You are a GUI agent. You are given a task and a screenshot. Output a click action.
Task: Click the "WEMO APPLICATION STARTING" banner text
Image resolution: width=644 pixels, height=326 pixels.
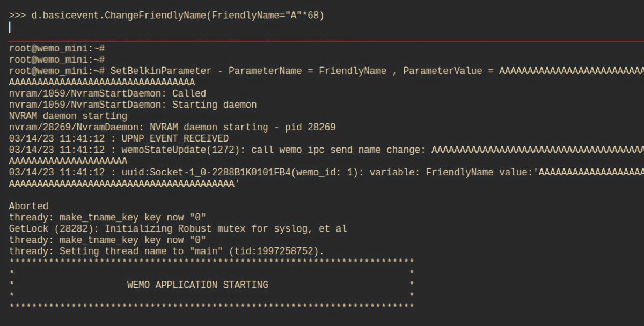tap(197, 285)
